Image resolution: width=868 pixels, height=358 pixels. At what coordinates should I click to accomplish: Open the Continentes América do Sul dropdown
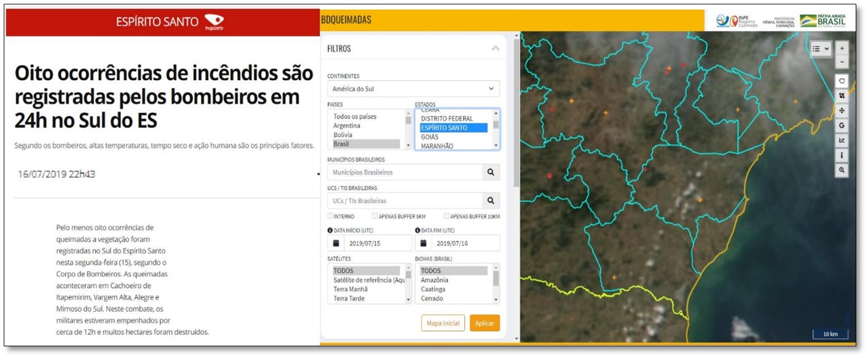pos(413,89)
